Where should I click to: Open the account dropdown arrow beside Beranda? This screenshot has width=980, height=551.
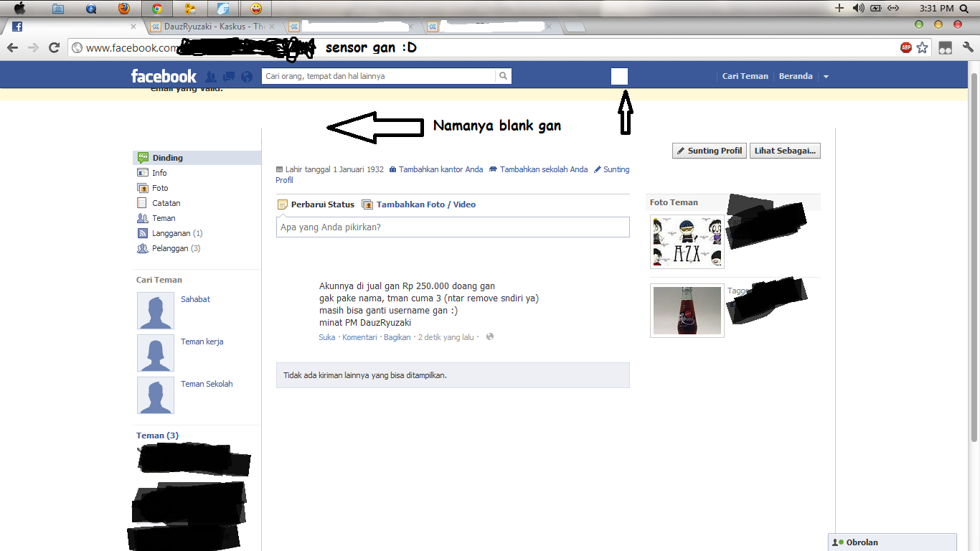826,77
